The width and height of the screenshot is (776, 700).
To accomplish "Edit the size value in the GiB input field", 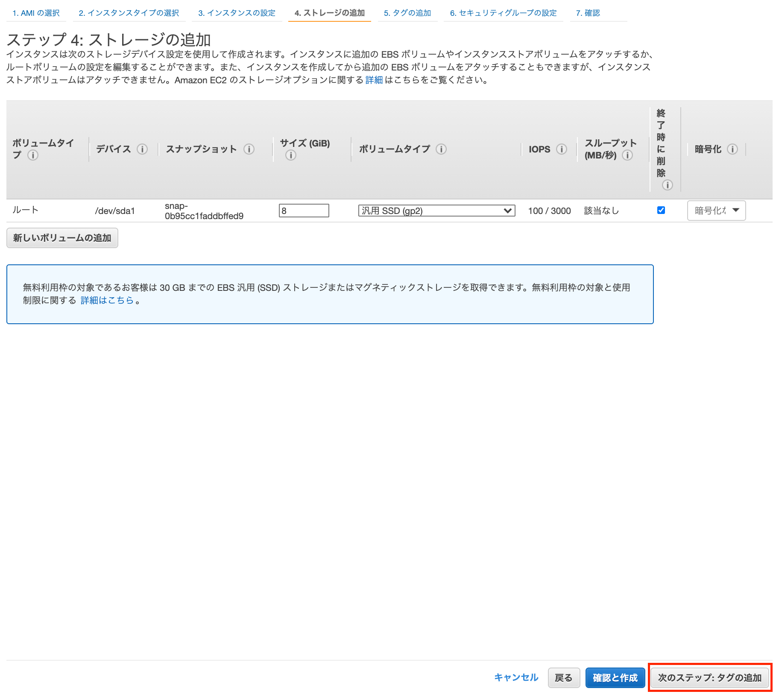I will [304, 210].
